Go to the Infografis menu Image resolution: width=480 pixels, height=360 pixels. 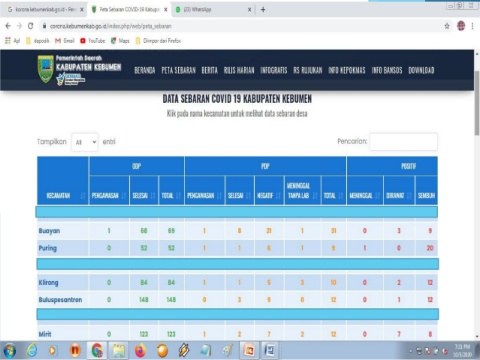(274, 70)
